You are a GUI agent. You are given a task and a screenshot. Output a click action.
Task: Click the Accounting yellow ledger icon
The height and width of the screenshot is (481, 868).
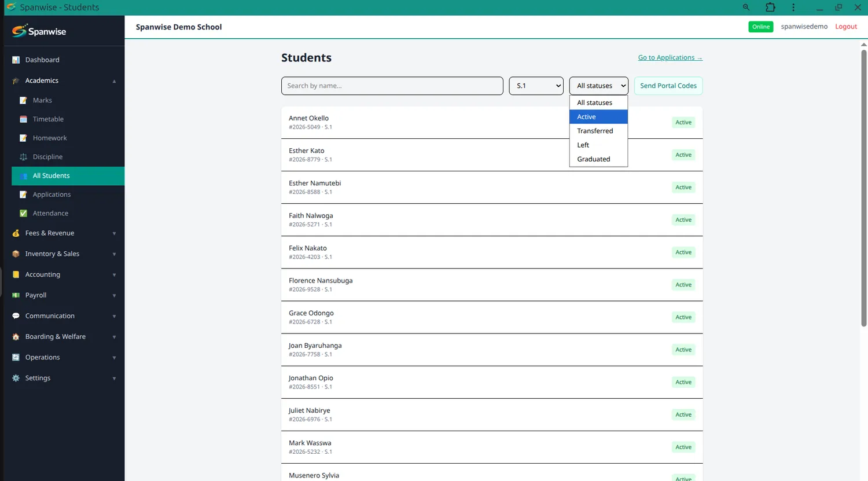pyautogui.click(x=16, y=274)
